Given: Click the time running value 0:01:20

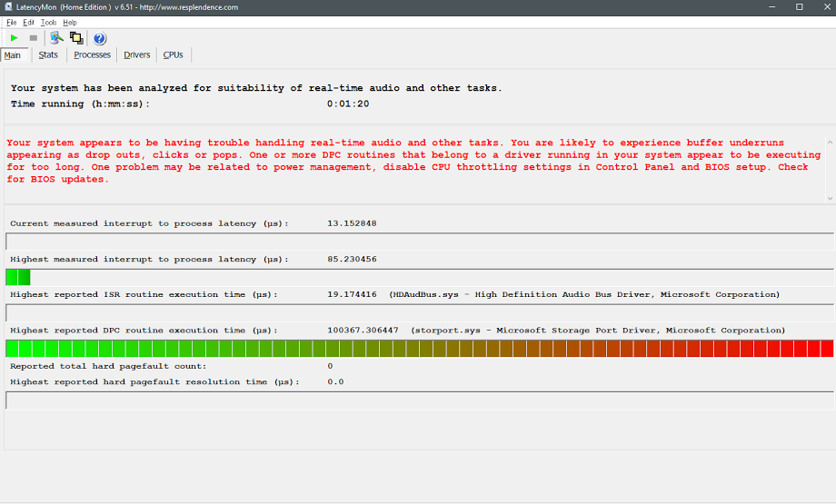Looking at the screenshot, I should coord(348,104).
